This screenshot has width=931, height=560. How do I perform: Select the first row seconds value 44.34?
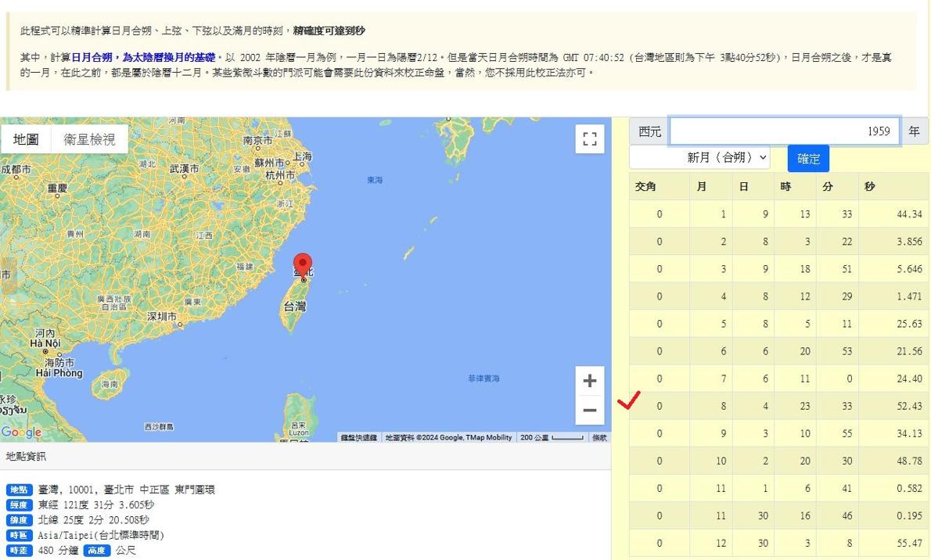pyautogui.click(x=908, y=214)
